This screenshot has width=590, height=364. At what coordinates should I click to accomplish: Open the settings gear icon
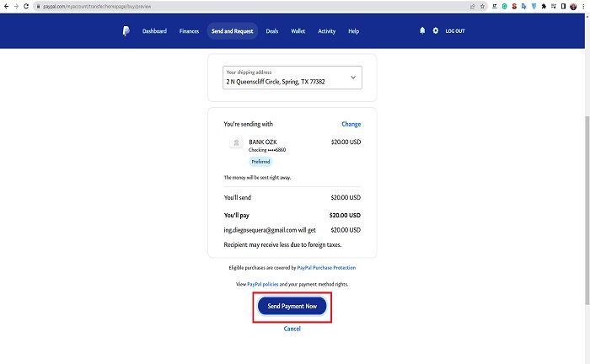[x=436, y=30]
